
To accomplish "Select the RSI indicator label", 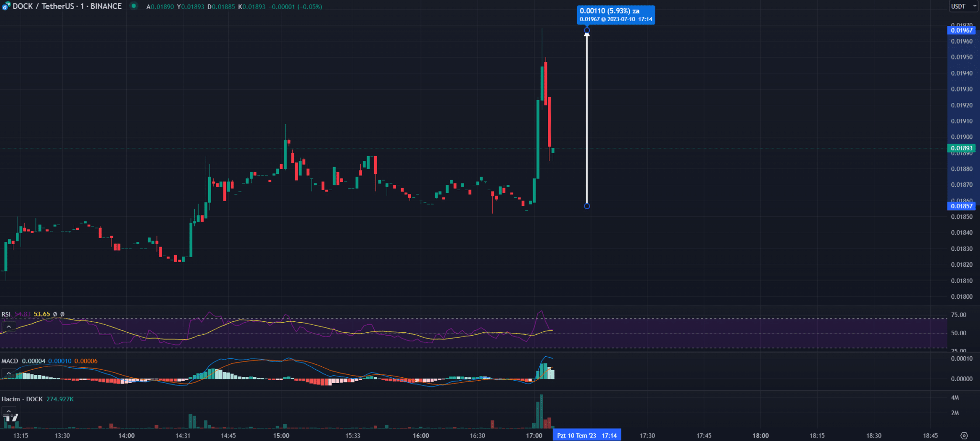I will [x=6, y=315].
